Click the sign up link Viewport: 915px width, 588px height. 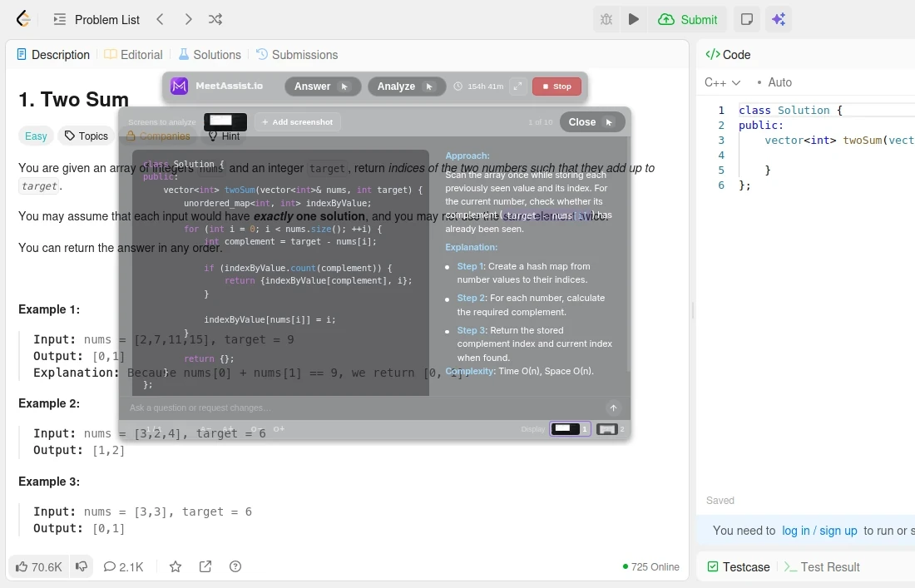[x=838, y=531]
